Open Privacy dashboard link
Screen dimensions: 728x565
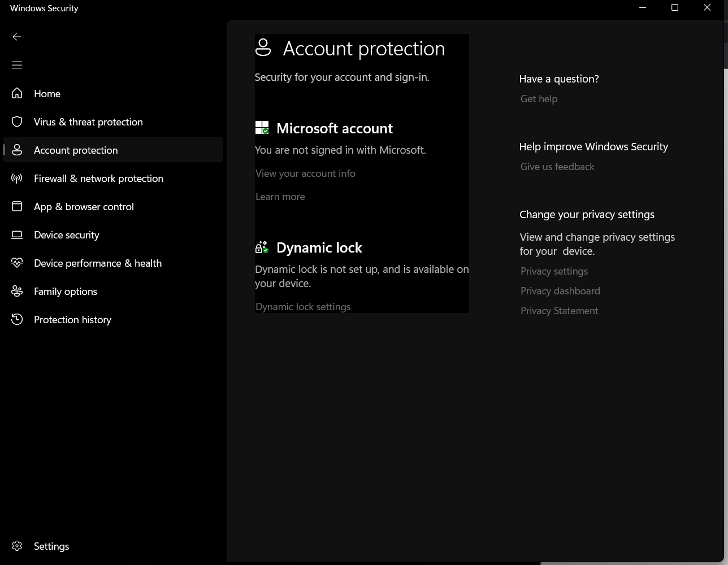[560, 291]
